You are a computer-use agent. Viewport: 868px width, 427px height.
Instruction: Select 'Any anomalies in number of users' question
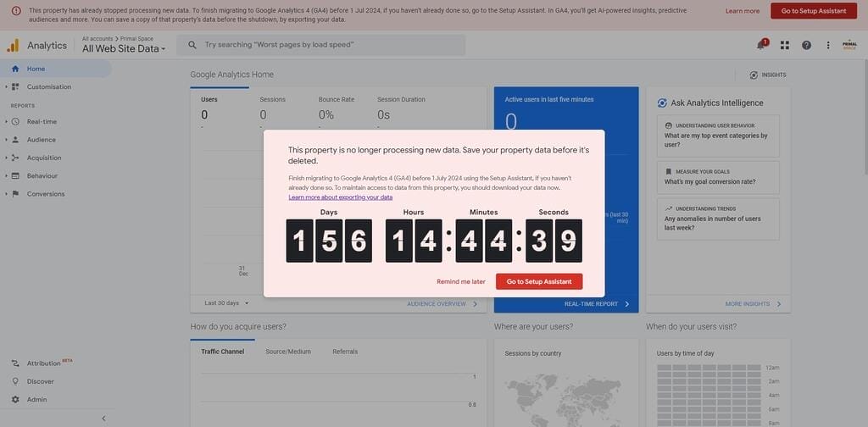coord(718,219)
